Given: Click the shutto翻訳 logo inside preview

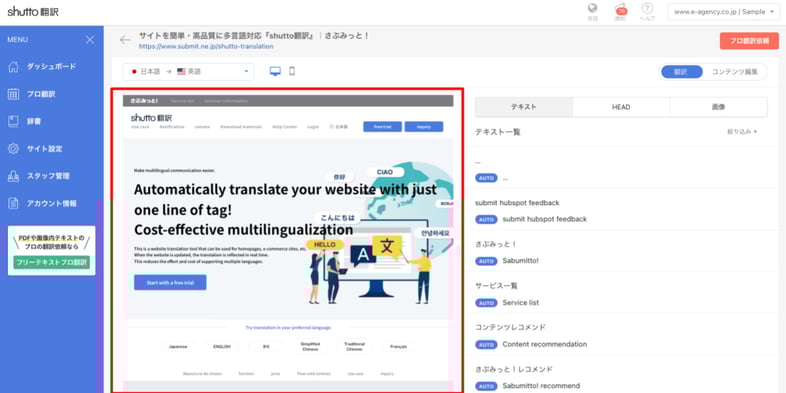Looking at the screenshot, I should tap(151, 118).
